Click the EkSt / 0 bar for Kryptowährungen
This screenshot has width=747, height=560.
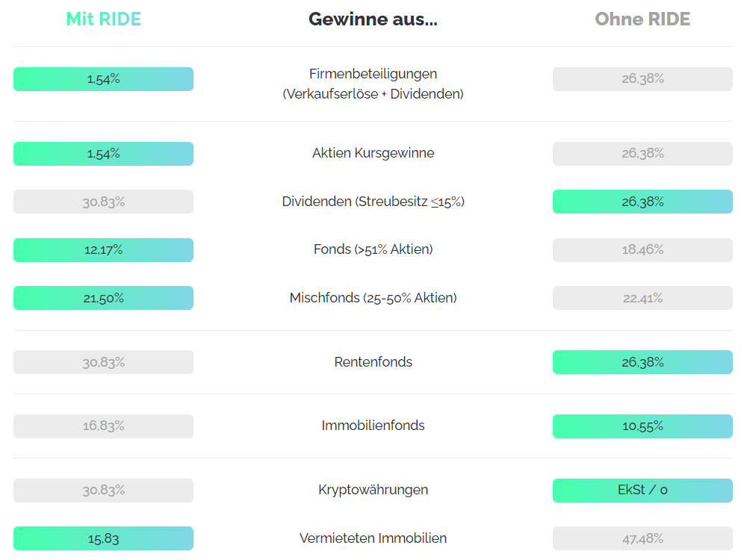(x=642, y=491)
